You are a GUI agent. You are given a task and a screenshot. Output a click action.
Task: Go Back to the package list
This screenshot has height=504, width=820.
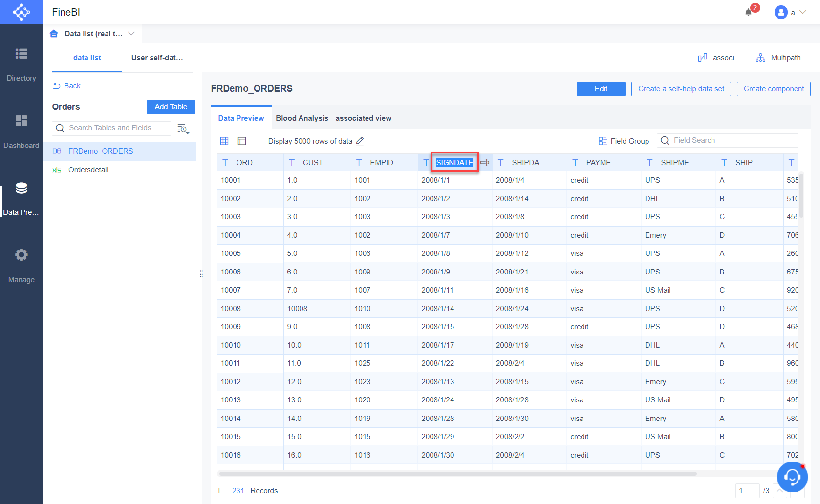click(66, 86)
